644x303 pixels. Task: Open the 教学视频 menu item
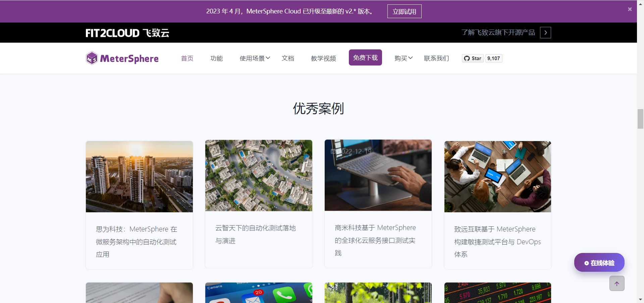[323, 58]
